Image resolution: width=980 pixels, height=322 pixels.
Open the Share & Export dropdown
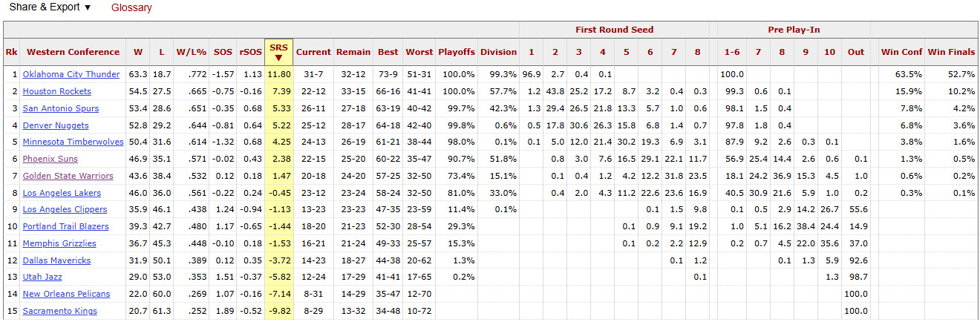tap(50, 7)
